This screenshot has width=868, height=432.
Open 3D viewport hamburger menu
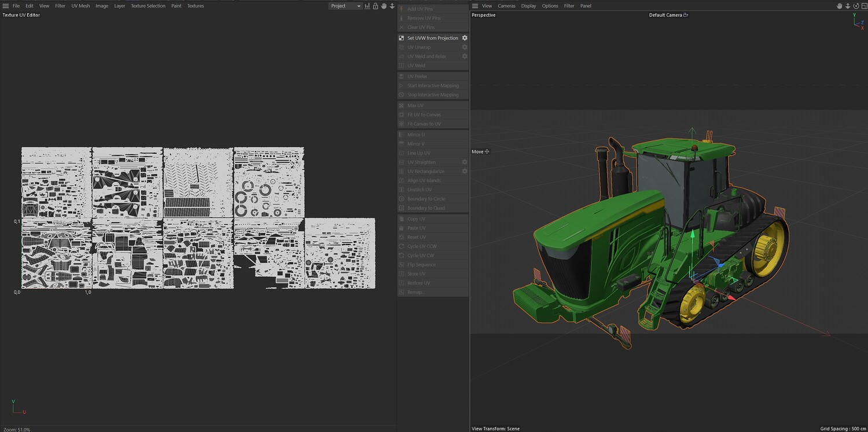pyautogui.click(x=475, y=6)
